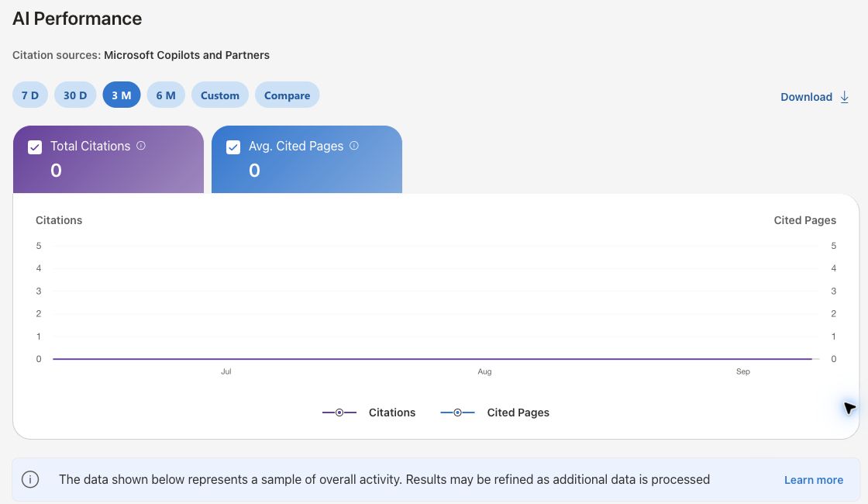Click the download arrow icon

(x=844, y=97)
